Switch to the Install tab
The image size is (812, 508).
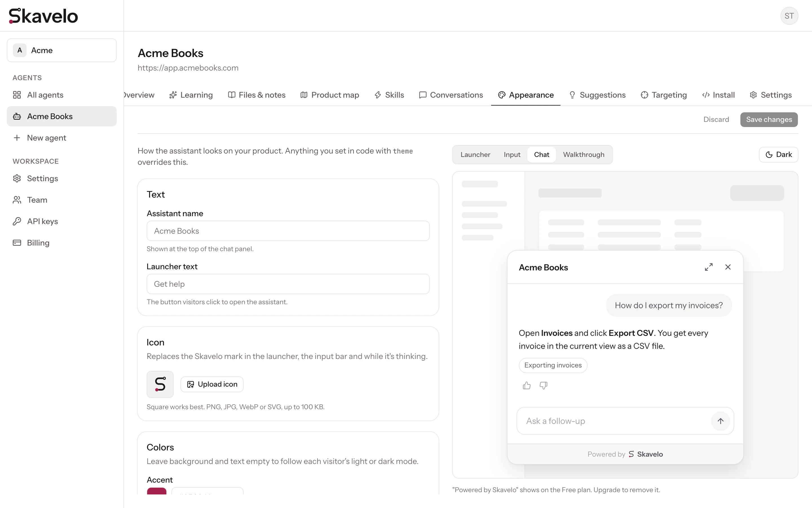[x=718, y=95]
